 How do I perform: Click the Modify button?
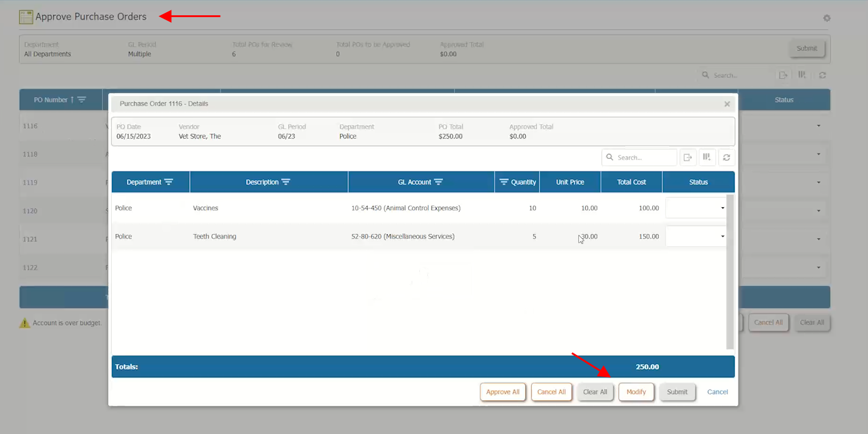[x=636, y=392]
